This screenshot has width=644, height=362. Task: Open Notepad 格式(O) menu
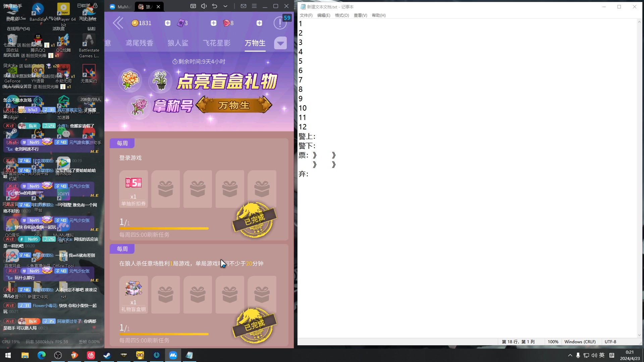coord(342,15)
